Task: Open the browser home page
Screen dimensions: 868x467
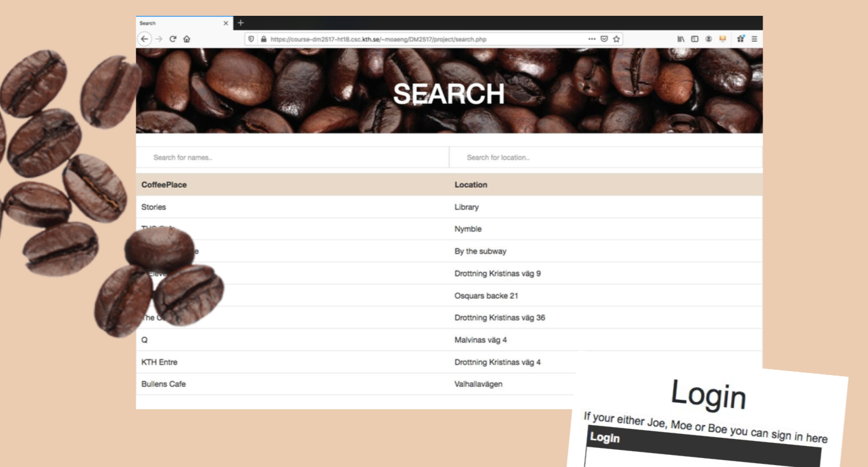Action: coord(187,39)
